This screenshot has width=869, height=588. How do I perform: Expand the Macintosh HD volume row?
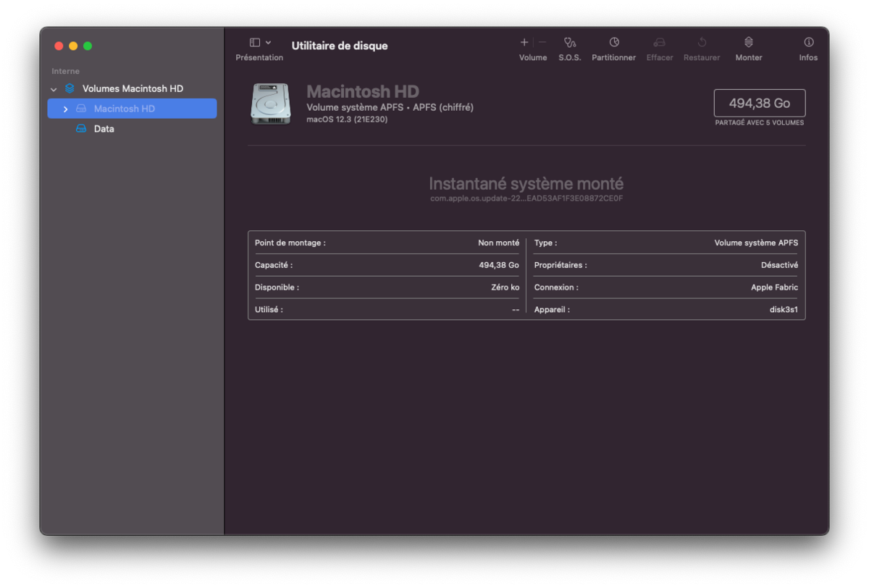[x=65, y=109]
